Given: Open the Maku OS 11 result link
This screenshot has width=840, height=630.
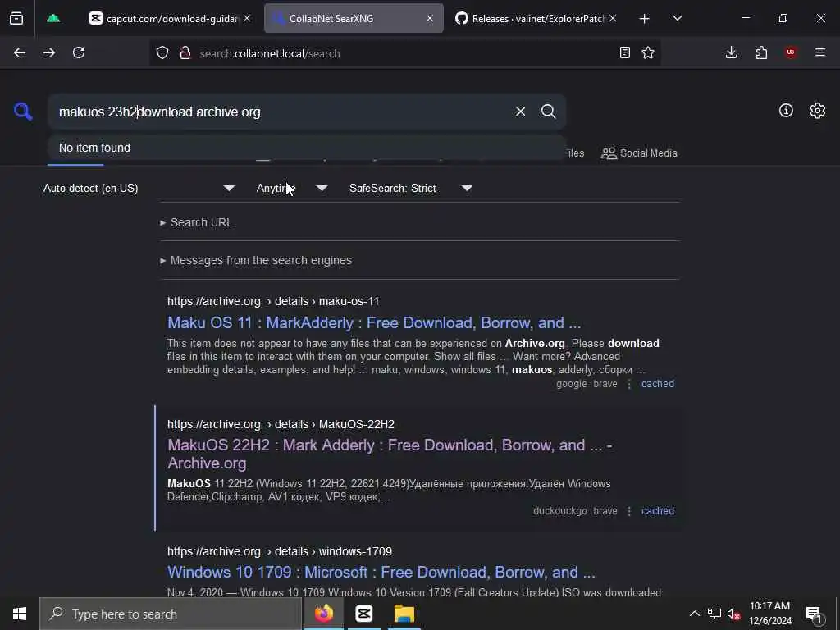Looking at the screenshot, I should 374,322.
